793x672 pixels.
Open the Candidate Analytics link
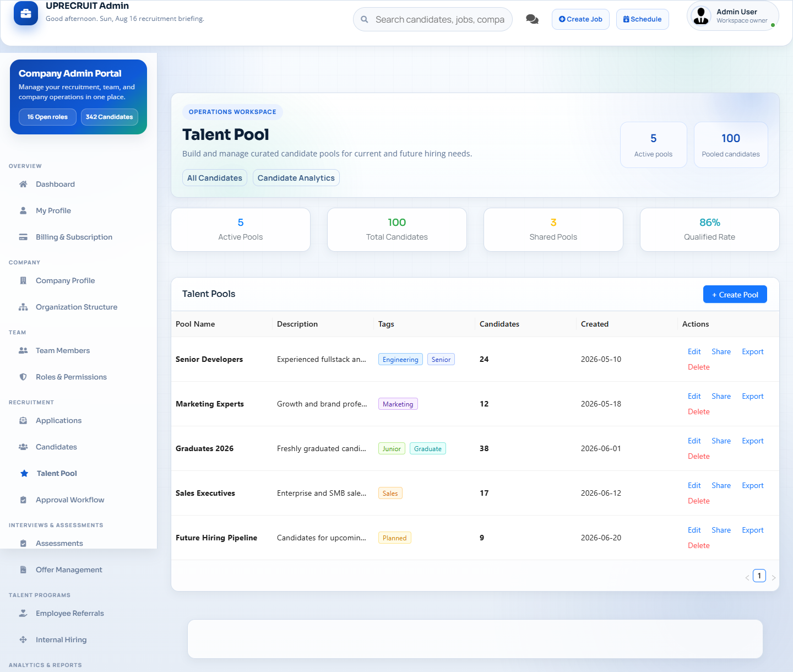[296, 178]
